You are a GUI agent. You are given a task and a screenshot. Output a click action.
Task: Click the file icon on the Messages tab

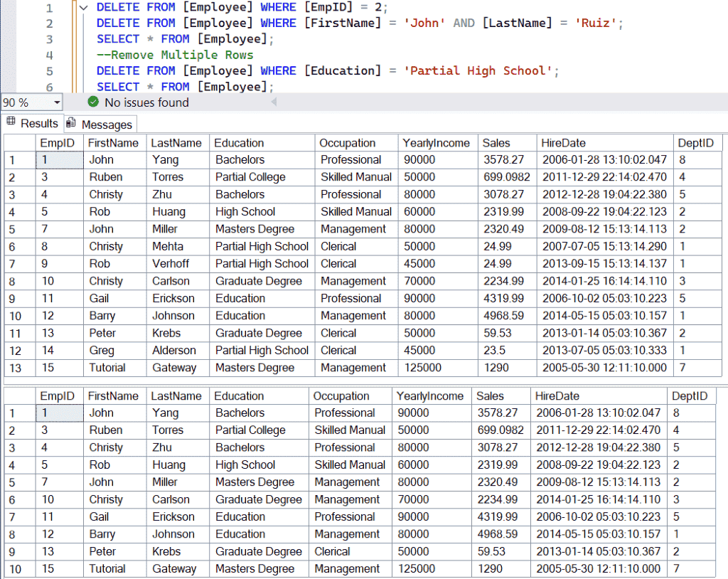tap(70, 123)
